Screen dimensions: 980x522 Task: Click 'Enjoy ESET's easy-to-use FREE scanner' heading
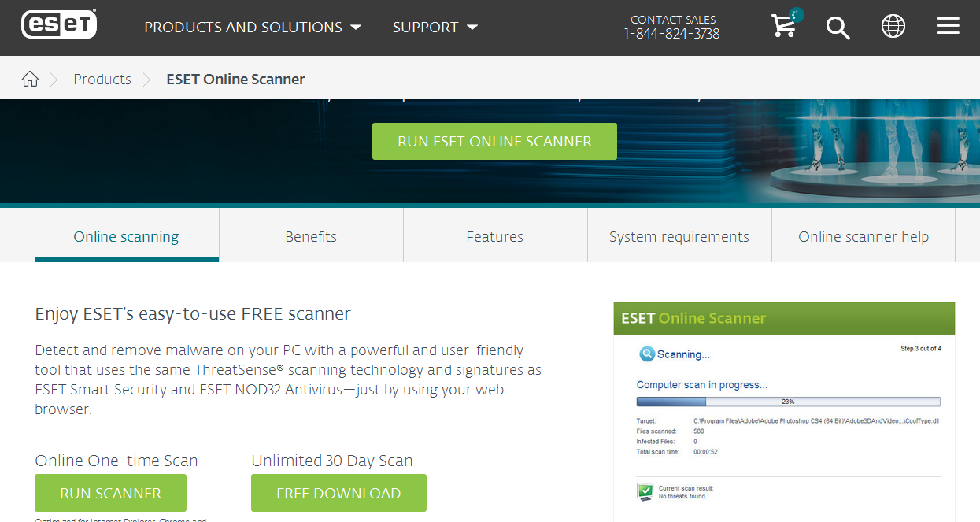(x=193, y=314)
